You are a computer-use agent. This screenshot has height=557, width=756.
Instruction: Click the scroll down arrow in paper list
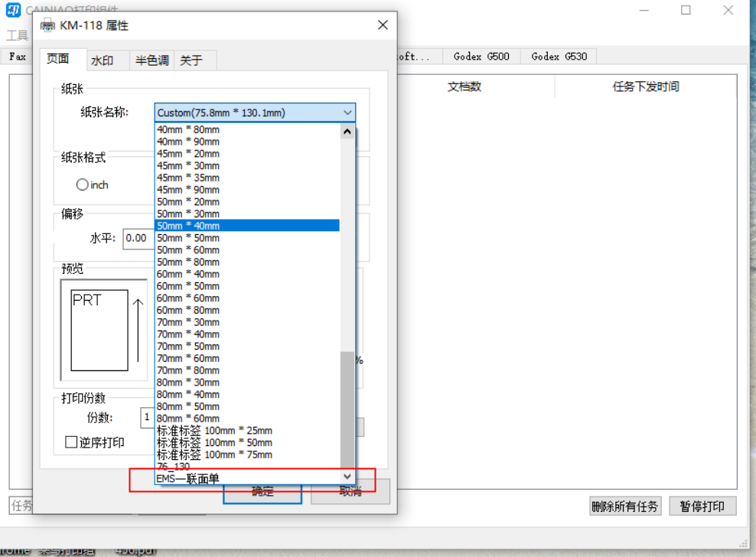[x=347, y=477]
